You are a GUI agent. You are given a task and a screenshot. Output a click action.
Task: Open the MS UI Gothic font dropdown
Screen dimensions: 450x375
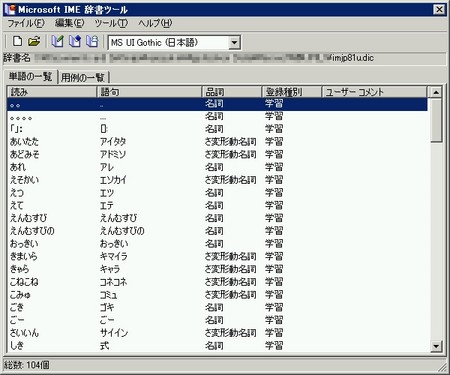[x=234, y=43]
